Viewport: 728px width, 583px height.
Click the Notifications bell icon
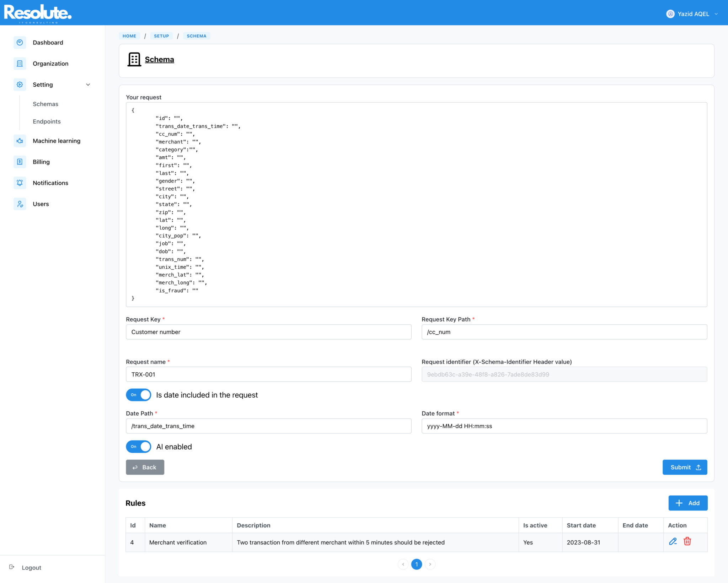click(20, 183)
